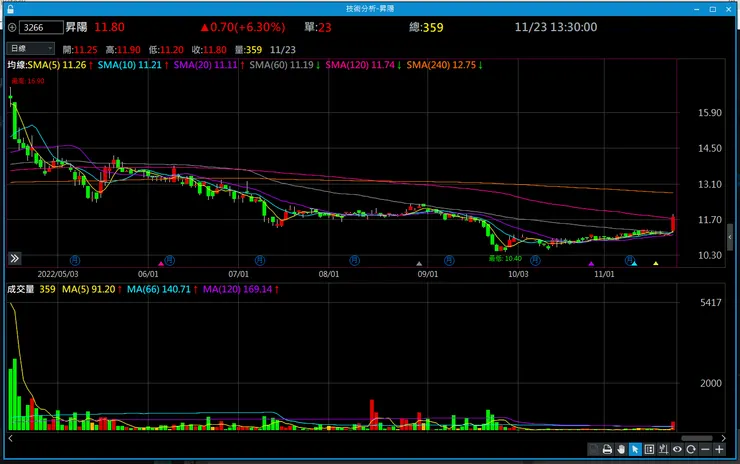
Task: Click the monthly 月 marker near 07/01
Action: coord(260,260)
